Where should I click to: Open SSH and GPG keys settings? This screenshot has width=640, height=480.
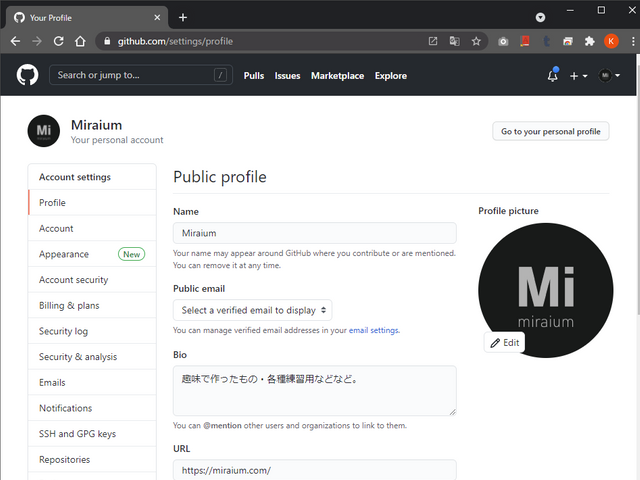pos(92,434)
